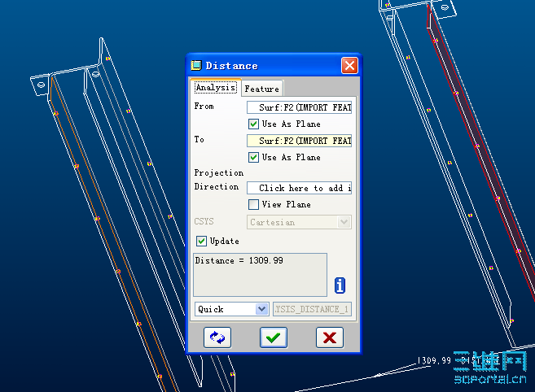Switch to the Feature tab
The width and height of the screenshot is (535, 392).
[262, 89]
